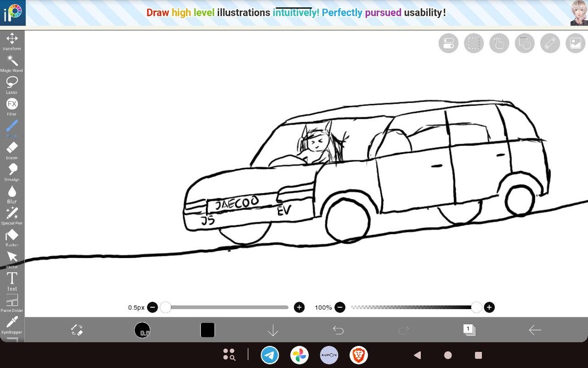Tap the 100% opacity value label
Viewport: 588px width, 368px height.
pyautogui.click(x=323, y=308)
